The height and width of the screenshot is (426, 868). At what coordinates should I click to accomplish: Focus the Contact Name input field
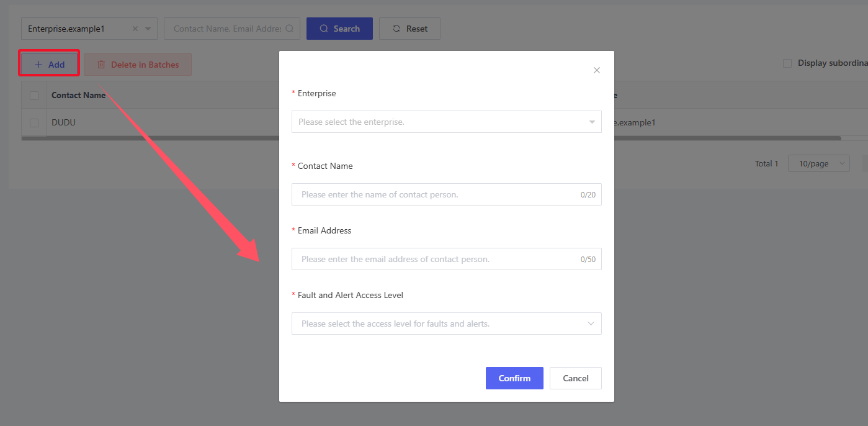pos(437,194)
